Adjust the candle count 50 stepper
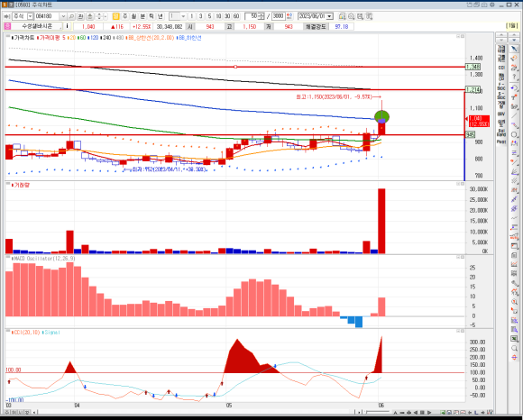The height and width of the screenshot is (420, 523). point(261,16)
